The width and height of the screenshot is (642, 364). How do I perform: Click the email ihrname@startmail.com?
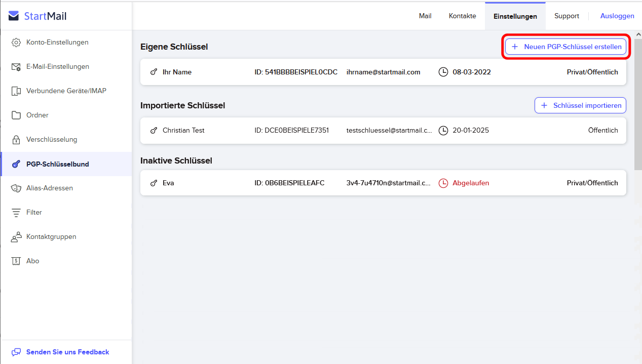tap(384, 72)
